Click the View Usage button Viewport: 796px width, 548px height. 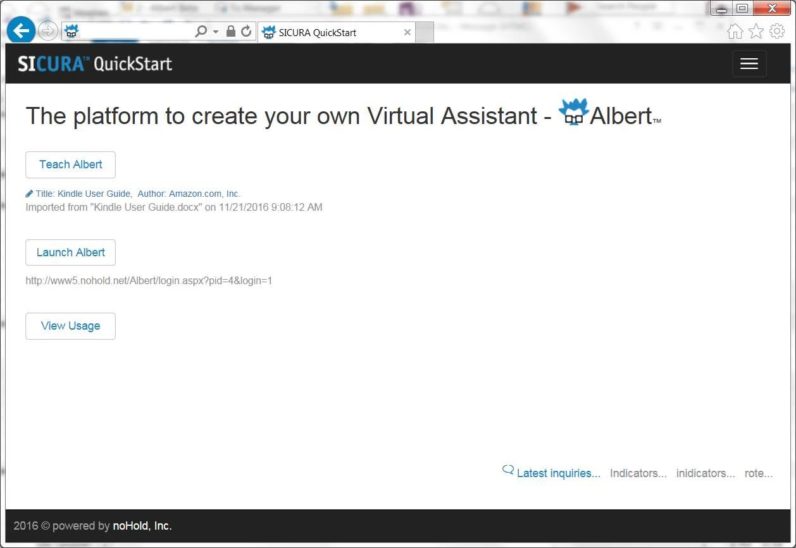70,326
